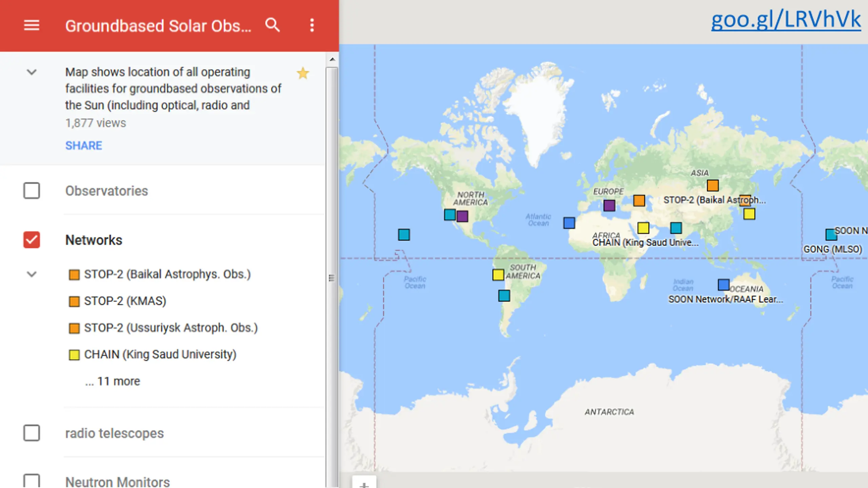
Task: Enable the radio telescopes layer checkbox
Action: (32, 433)
